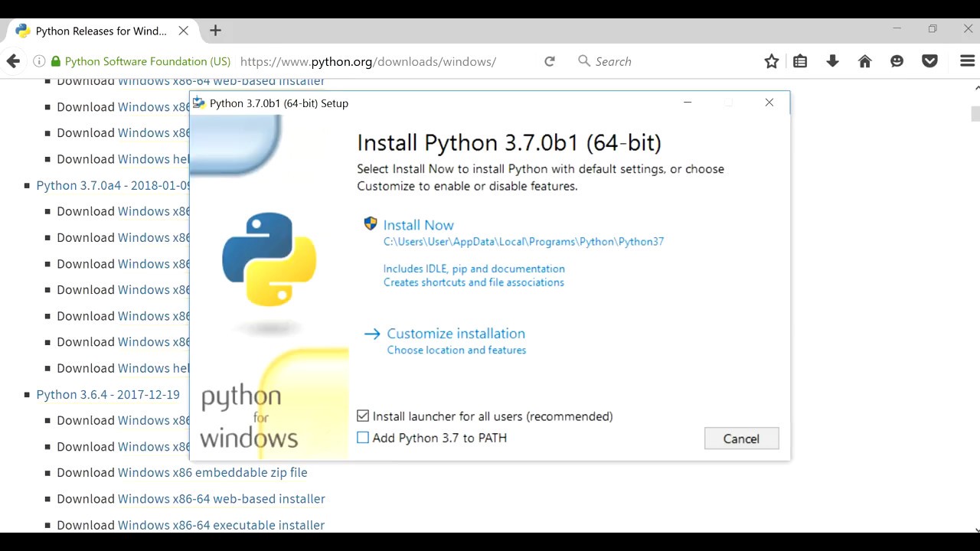The width and height of the screenshot is (980, 551).
Task: Click Install Now option
Action: [418, 225]
